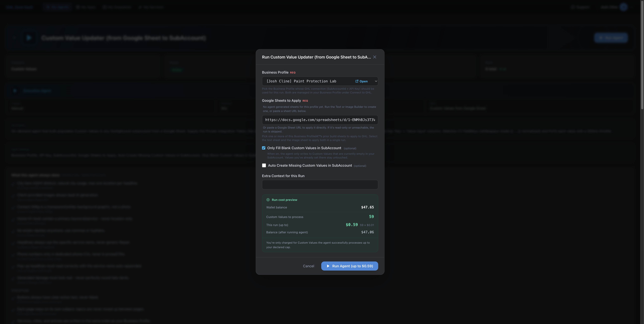Click the Google Sheets URL input field
The width and height of the screenshot is (644, 324).
point(320,120)
